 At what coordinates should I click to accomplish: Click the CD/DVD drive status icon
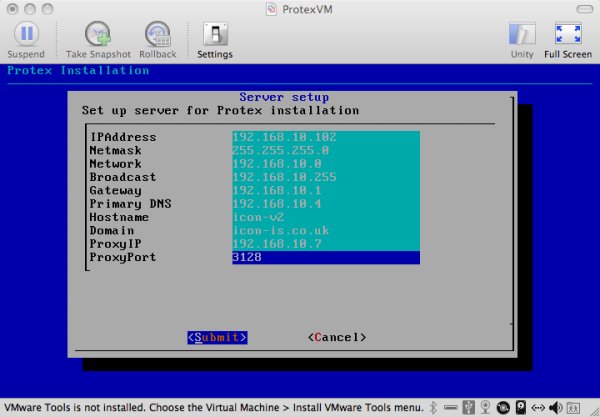(x=503, y=408)
